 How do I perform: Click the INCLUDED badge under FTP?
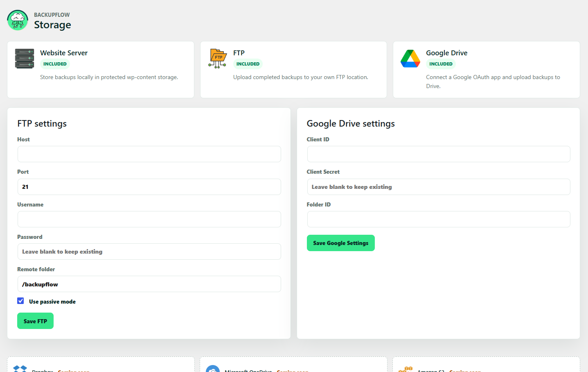pos(248,64)
